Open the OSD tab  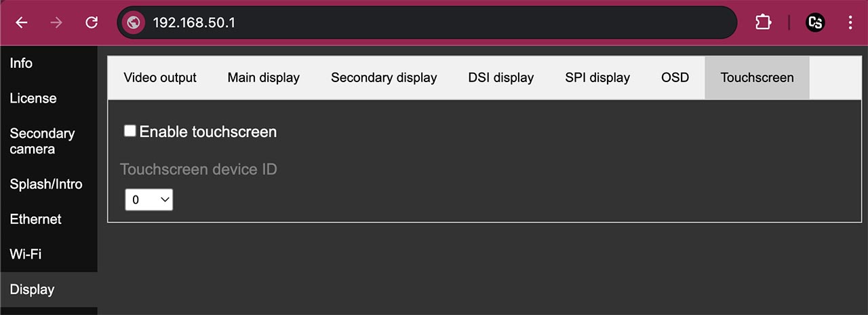[675, 78]
